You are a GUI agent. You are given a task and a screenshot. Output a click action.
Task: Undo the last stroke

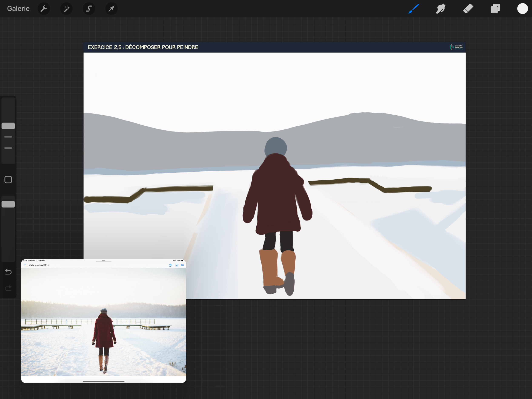point(8,272)
